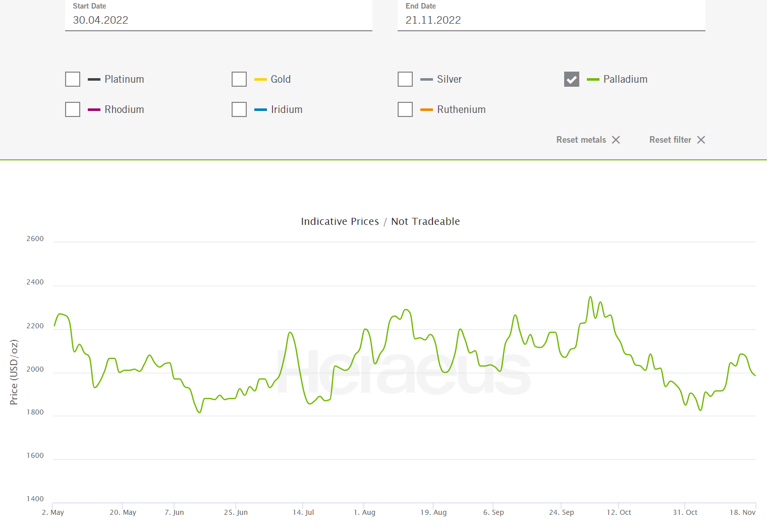Click the 12. Oct x-axis label
The height and width of the screenshot is (532, 767).
point(619,512)
